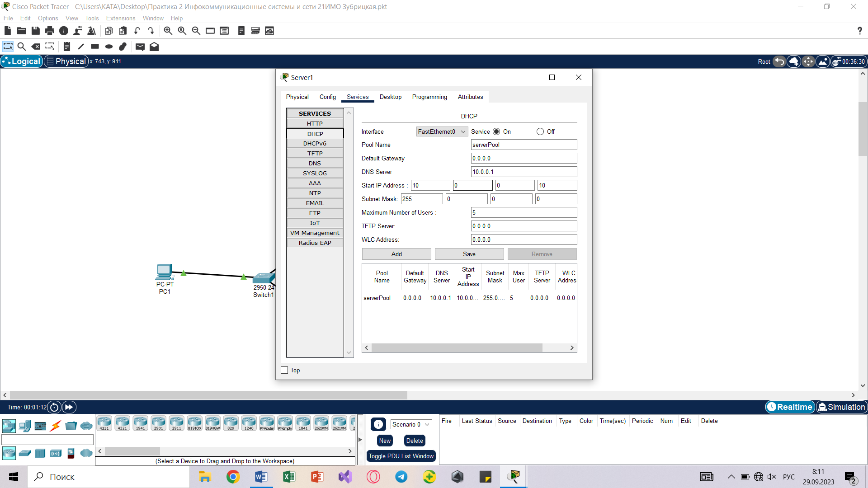
Task: Click the Print icon in the toolbar
Action: 50,31
